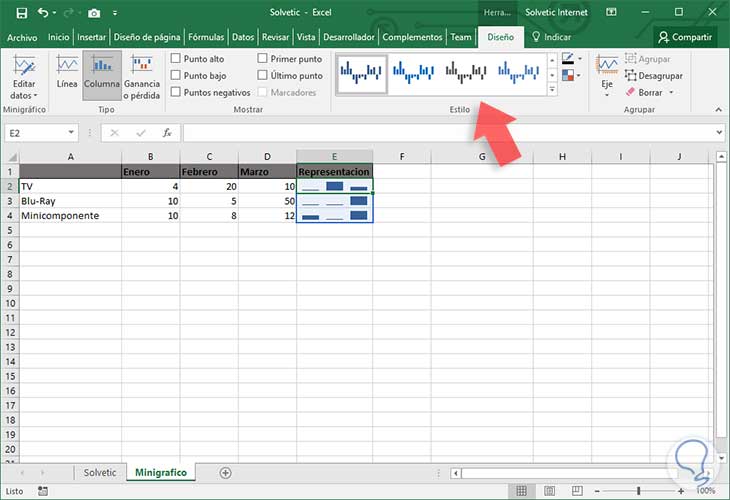Open the Archivo menu
The height and width of the screenshot is (500, 730).
[22, 37]
